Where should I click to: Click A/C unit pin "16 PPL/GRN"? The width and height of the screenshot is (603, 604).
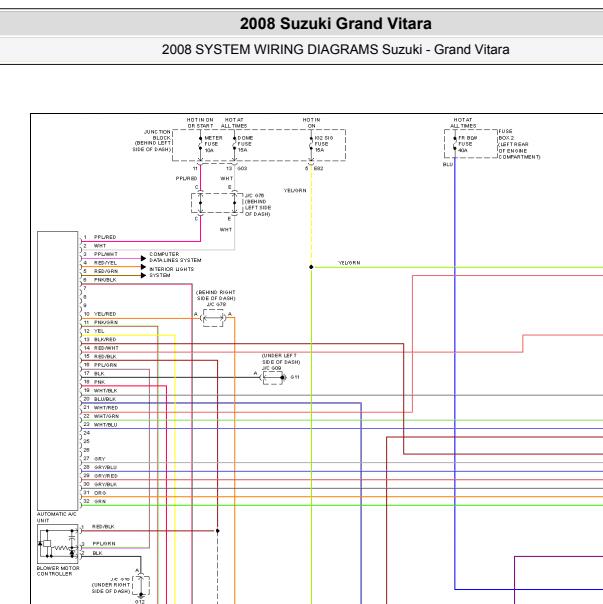[100, 365]
